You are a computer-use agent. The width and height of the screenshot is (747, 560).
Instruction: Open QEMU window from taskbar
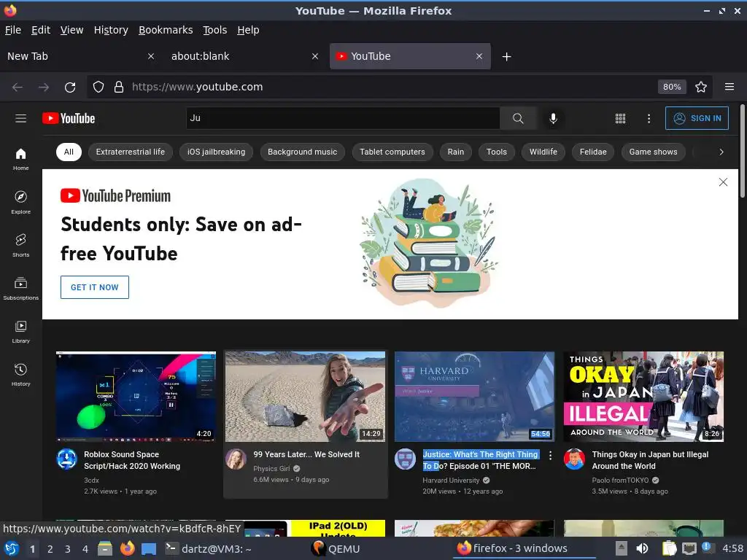click(x=336, y=548)
